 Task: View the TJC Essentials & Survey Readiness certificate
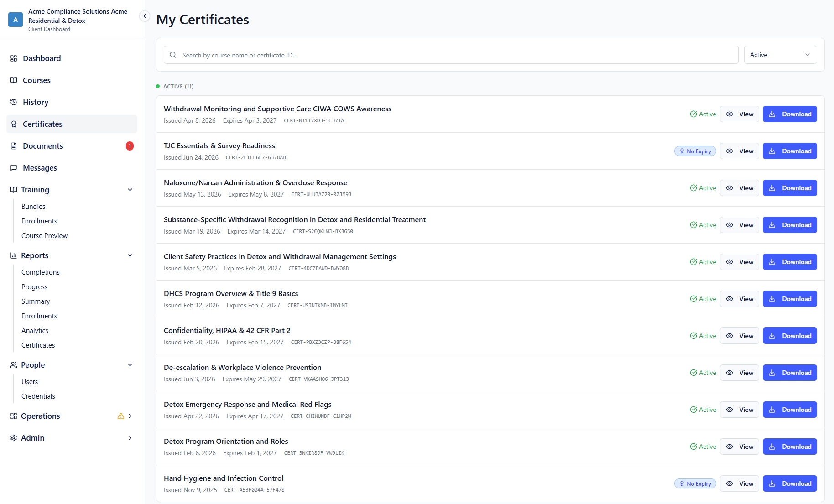click(x=740, y=151)
